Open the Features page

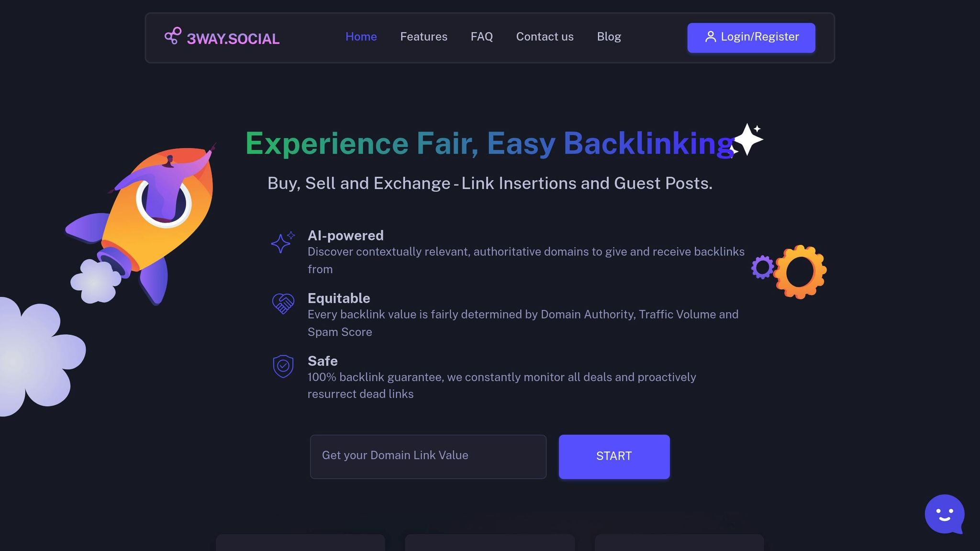[x=423, y=37]
